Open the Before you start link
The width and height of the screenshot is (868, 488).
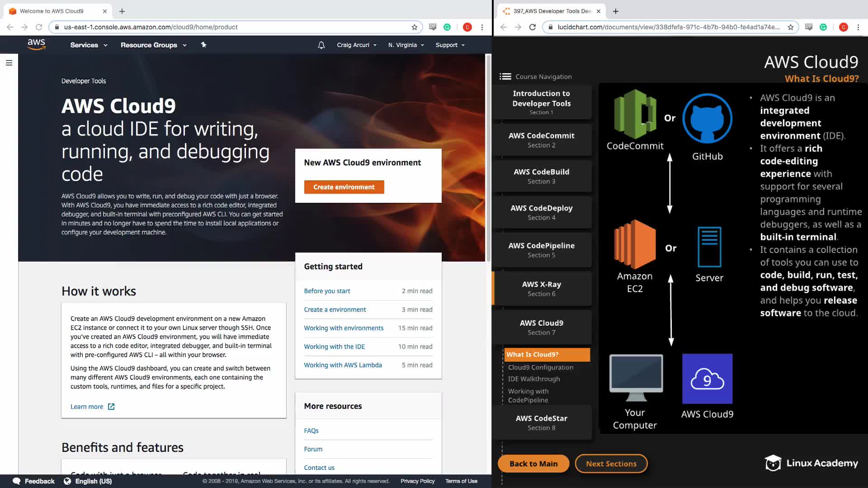pyautogui.click(x=327, y=291)
